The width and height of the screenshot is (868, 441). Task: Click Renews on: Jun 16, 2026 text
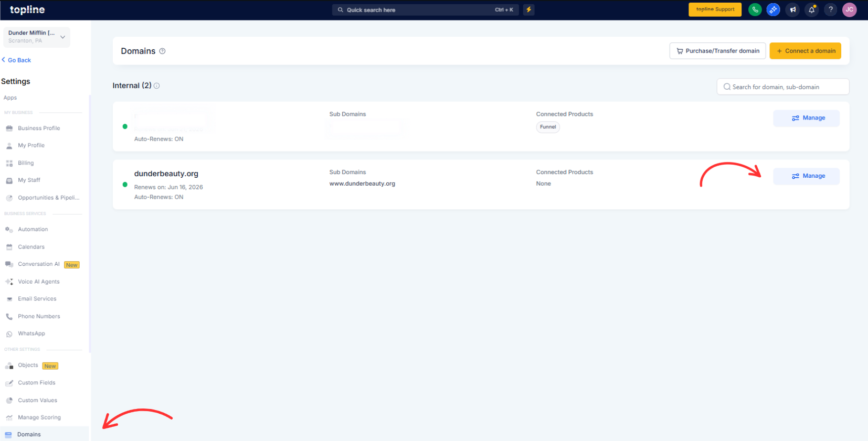pyautogui.click(x=168, y=187)
